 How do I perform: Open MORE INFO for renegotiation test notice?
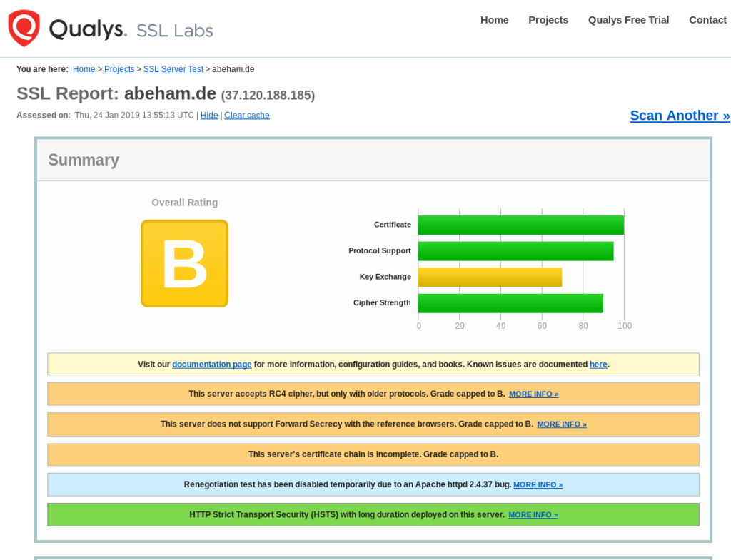(x=538, y=484)
